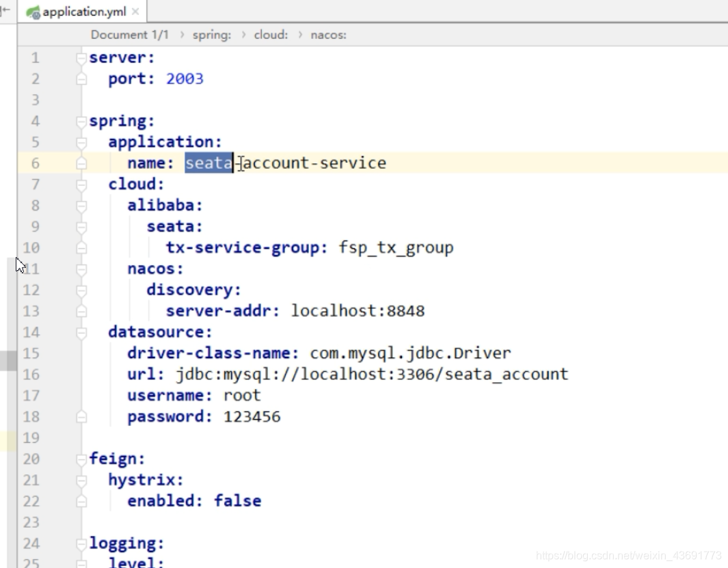Image resolution: width=728 pixels, height=568 pixels.
Task: Click the jdbc:mysql URL value
Action: 372,375
